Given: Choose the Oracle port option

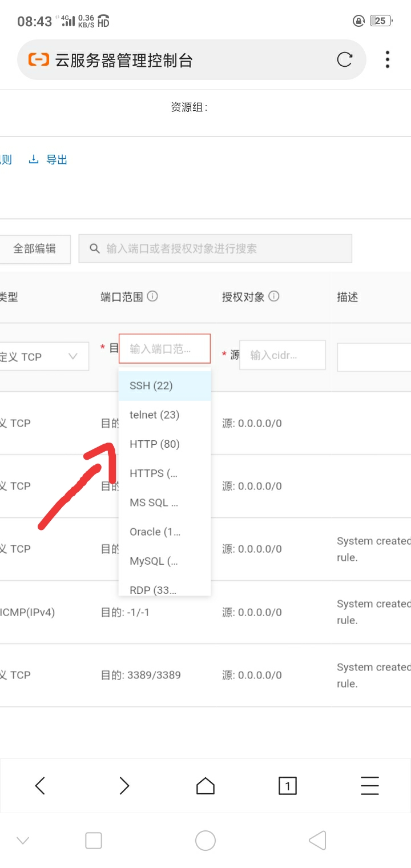Looking at the screenshot, I should (x=155, y=532).
